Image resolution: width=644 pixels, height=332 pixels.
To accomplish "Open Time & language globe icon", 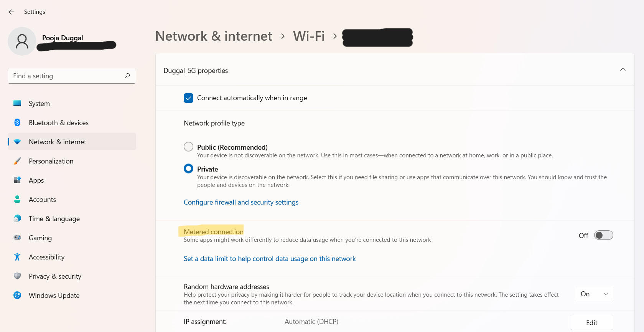I will coord(17,218).
